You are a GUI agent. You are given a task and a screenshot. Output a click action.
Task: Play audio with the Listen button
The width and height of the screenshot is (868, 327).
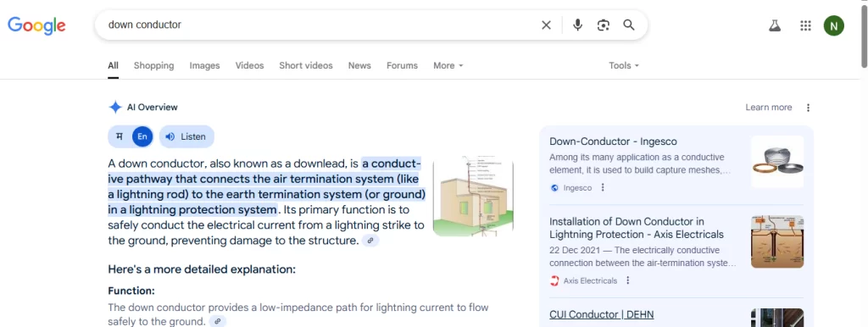[186, 136]
